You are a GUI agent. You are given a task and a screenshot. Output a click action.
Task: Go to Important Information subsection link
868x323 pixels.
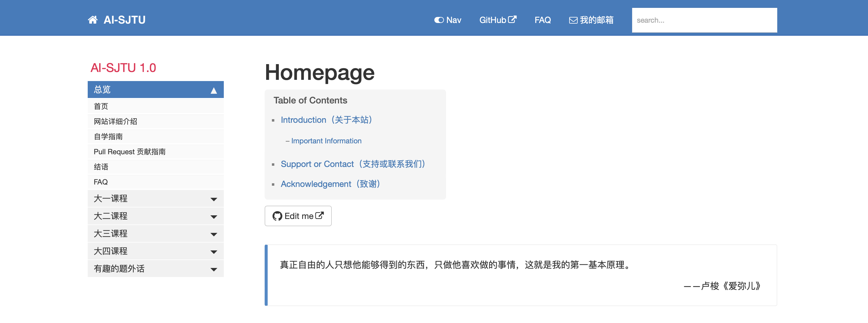[326, 141]
